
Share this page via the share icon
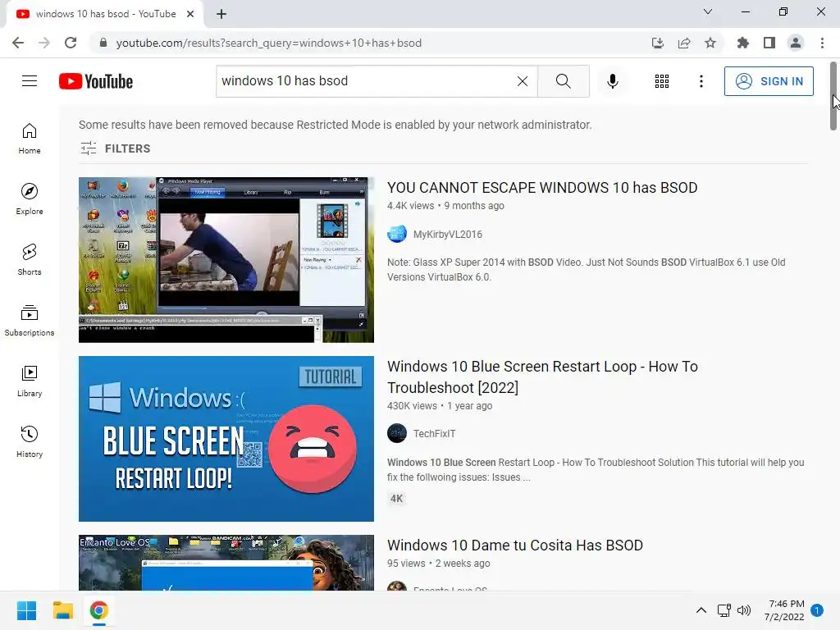(684, 43)
